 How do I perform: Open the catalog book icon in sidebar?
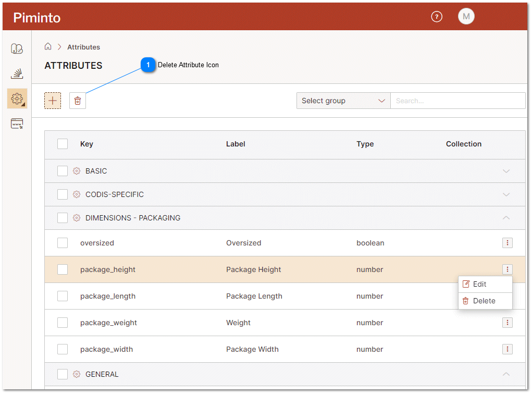(17, 48)
